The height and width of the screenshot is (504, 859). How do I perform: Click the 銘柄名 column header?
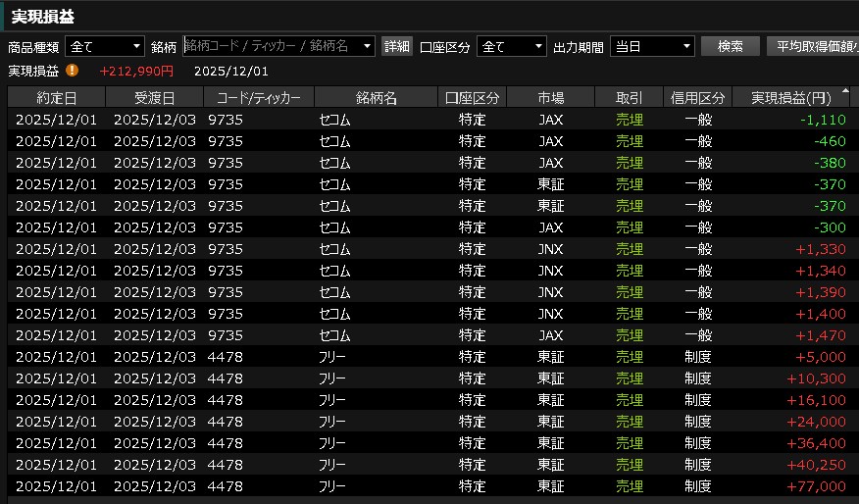[x=377, y=97]
